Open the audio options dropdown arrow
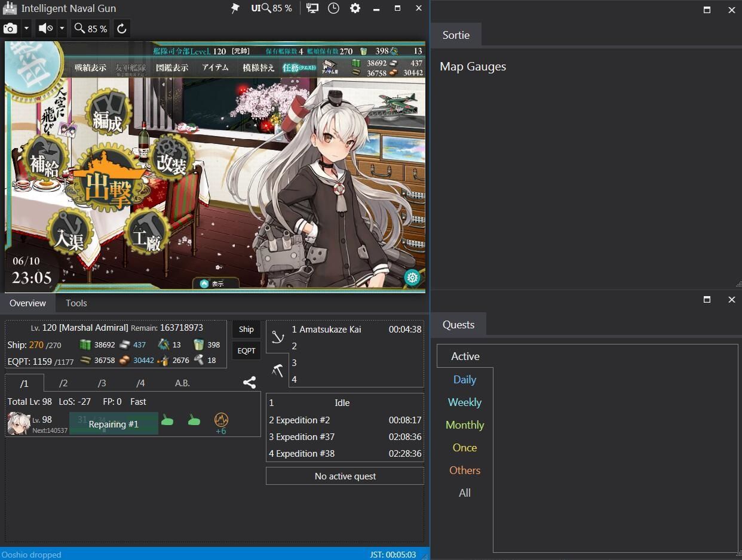This screenshot has width=742, height=560. pos(62,28)
